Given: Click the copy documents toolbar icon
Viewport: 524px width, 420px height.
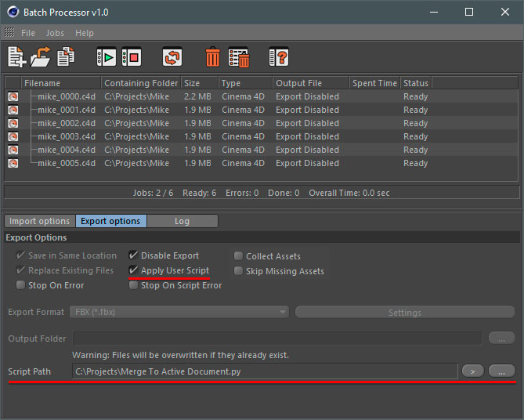Looking at the screenshot, I should pos(66,56).
